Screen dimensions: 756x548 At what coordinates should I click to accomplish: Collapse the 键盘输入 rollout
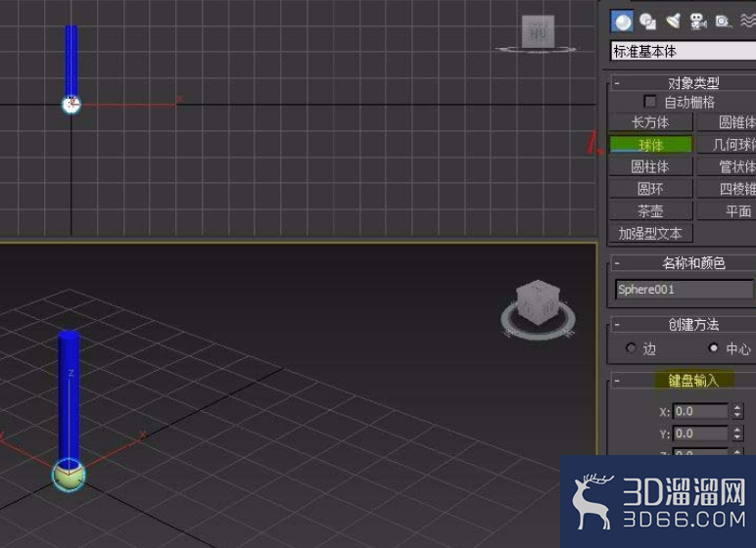point(617,381)
